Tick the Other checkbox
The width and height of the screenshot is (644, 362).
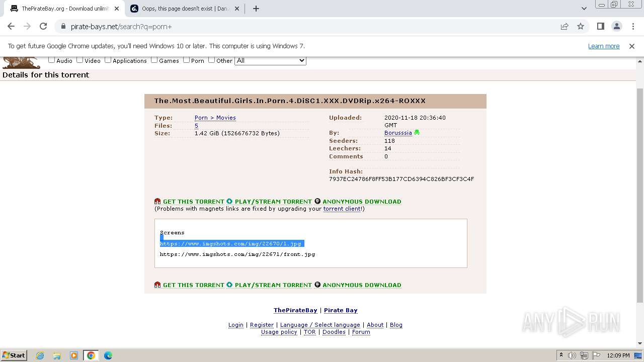(211, 60)
